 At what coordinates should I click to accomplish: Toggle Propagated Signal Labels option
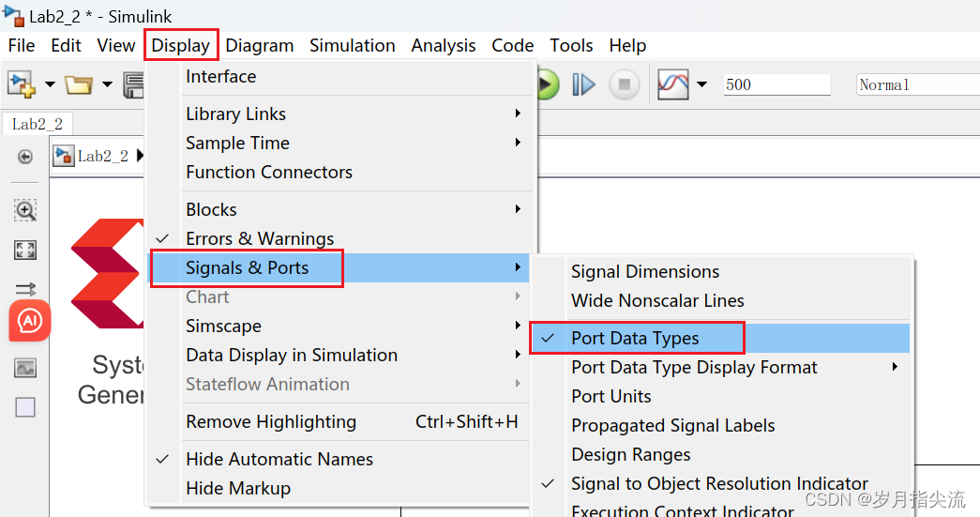[x=722, y=426]
